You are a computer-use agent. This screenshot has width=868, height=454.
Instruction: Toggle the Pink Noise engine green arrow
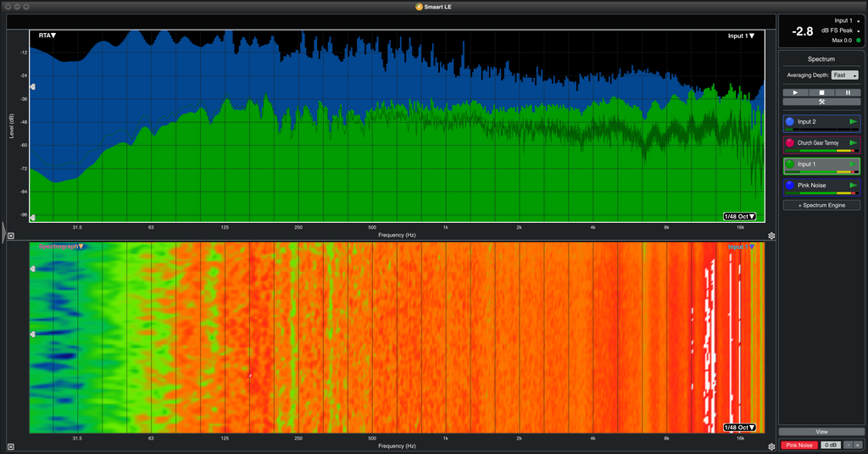(853, 185)
